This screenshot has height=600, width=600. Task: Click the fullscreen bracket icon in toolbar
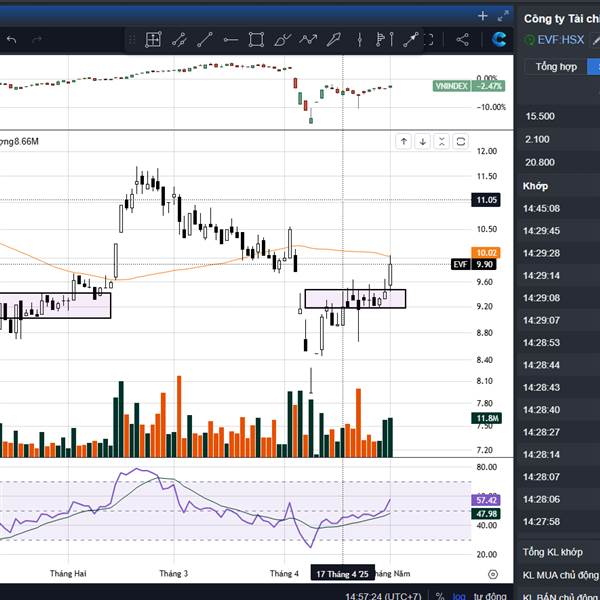pyautogui.click(x=429, y=39)
